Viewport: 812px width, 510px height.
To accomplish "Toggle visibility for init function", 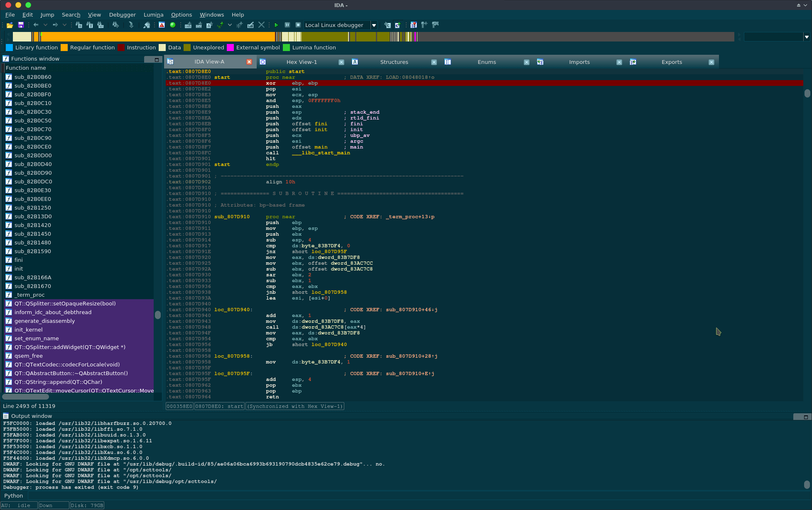I will (9, 268).
